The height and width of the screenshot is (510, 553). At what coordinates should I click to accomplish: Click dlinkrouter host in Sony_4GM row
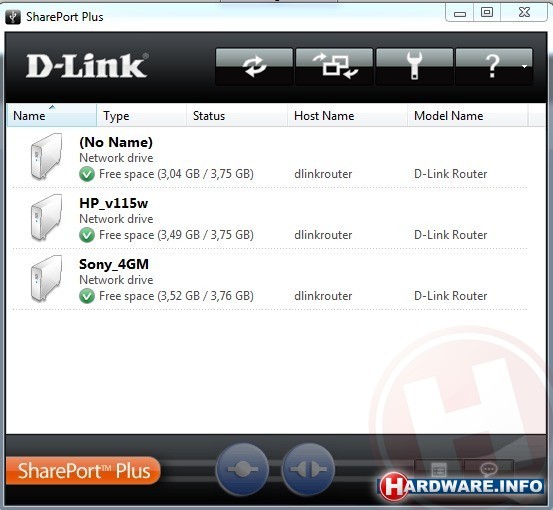[x=323, y=296]
